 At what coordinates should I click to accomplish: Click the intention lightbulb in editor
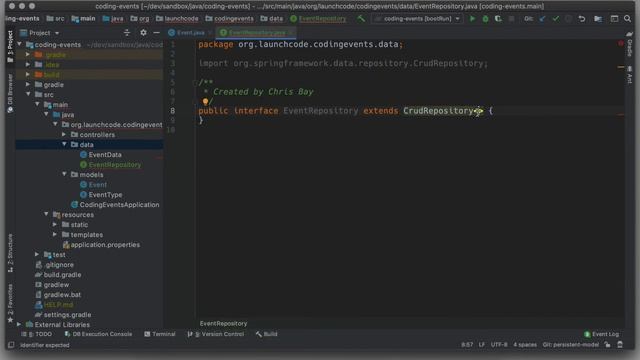(205, 101)
